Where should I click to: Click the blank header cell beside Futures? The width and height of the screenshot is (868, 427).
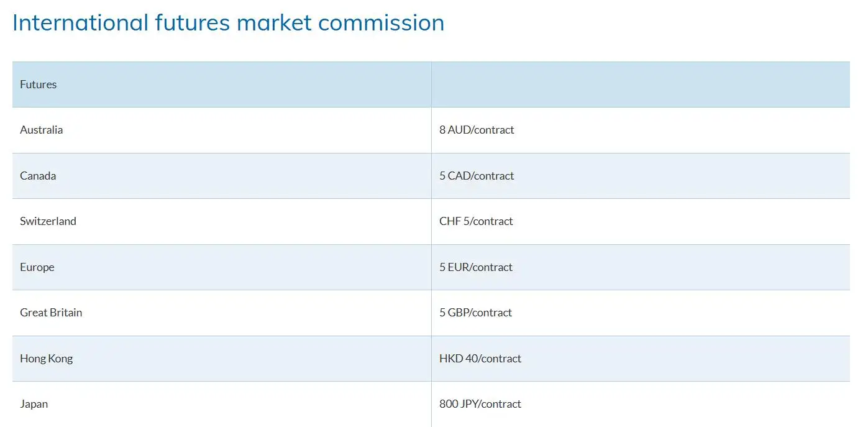click(640, 85)
